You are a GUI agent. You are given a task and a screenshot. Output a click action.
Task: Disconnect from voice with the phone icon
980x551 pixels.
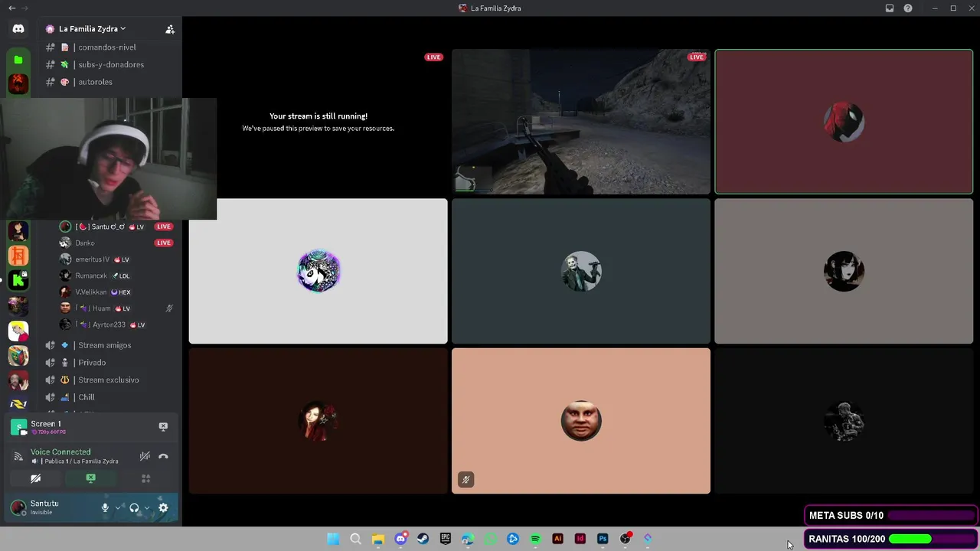(163, 456)
